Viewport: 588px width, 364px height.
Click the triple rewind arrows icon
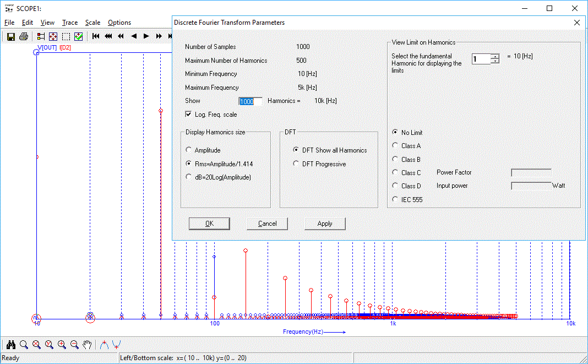coord(108,36)
